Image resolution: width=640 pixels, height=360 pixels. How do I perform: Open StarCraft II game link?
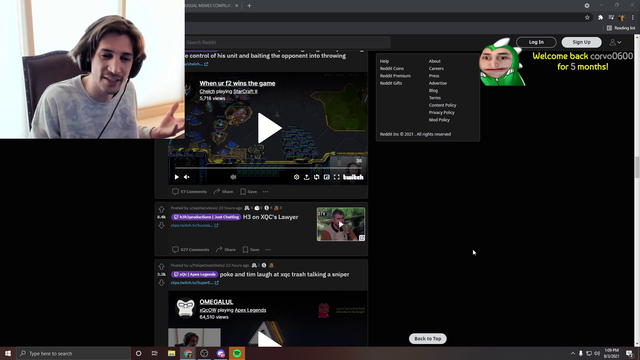point(245,91)
